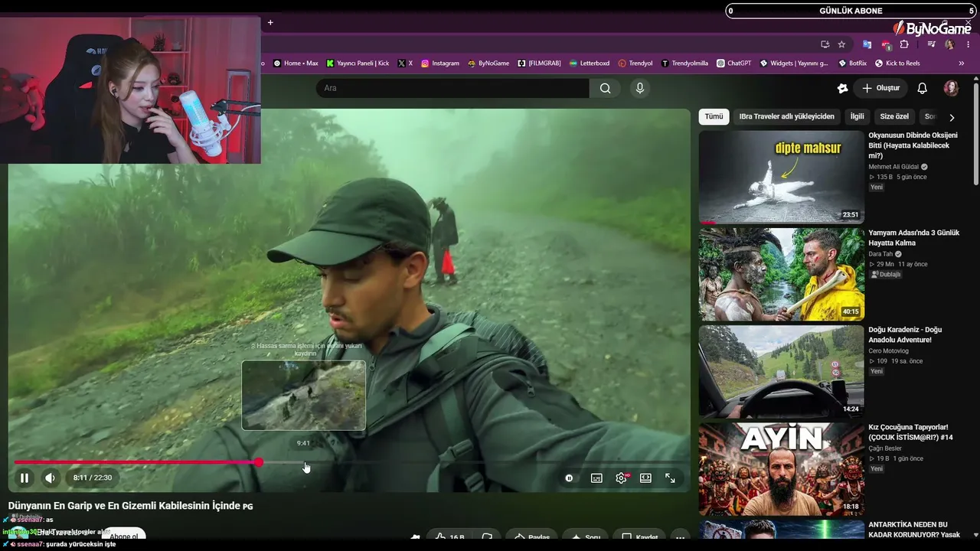Image resolution: width=980 pixels, height=551 pixels.
Task: Select the İlgili filter chip
Action: 857,117
